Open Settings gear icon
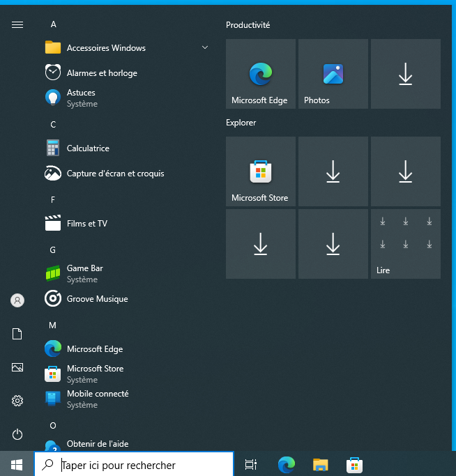Image resolution: width=456 pixels, height=476 pixels. [17, 401]
